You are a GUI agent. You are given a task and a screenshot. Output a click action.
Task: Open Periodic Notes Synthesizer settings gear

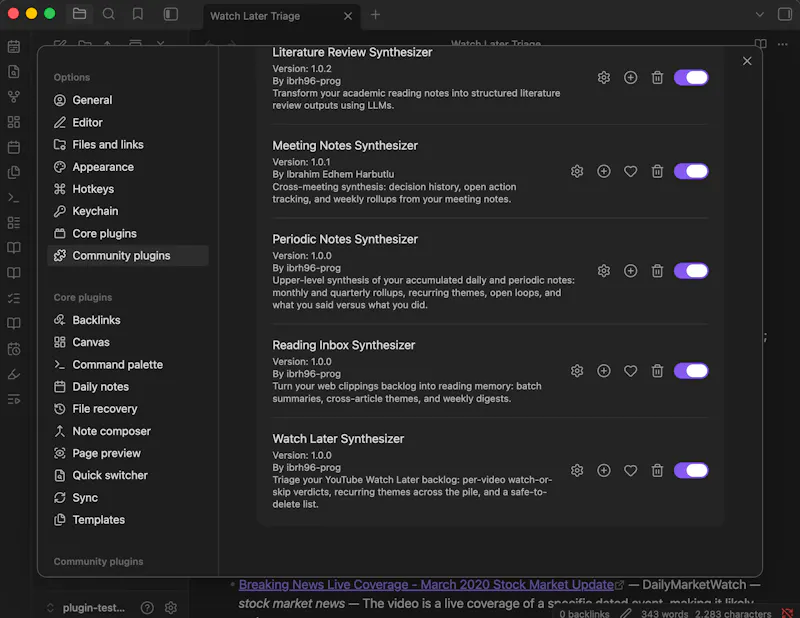click(x=604, y=271)
